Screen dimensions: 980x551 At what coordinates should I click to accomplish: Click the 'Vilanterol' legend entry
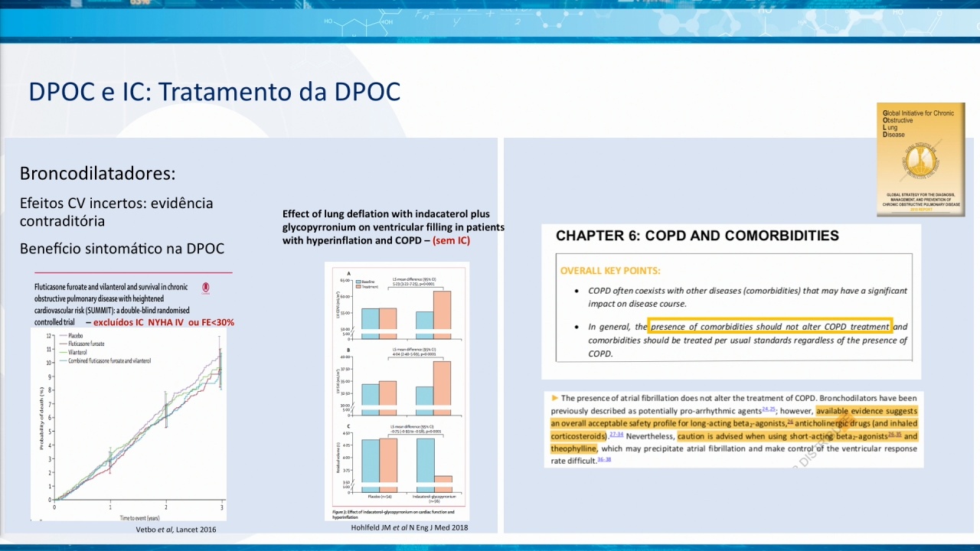pos(74,352)
